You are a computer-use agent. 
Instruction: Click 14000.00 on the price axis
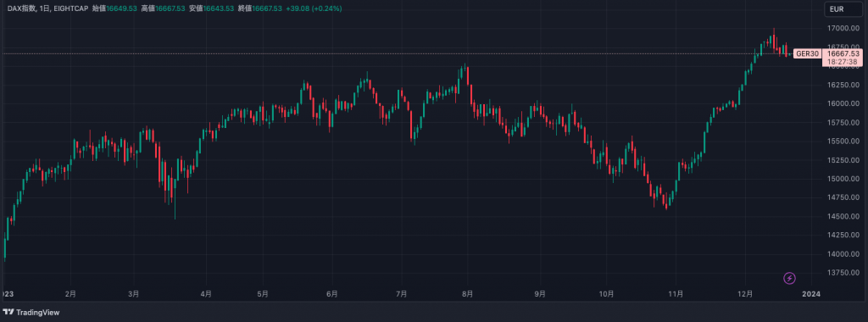tap(843, 254)
